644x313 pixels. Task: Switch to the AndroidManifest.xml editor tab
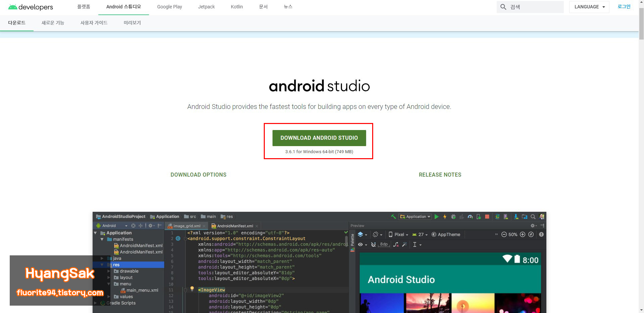point(235,226)
